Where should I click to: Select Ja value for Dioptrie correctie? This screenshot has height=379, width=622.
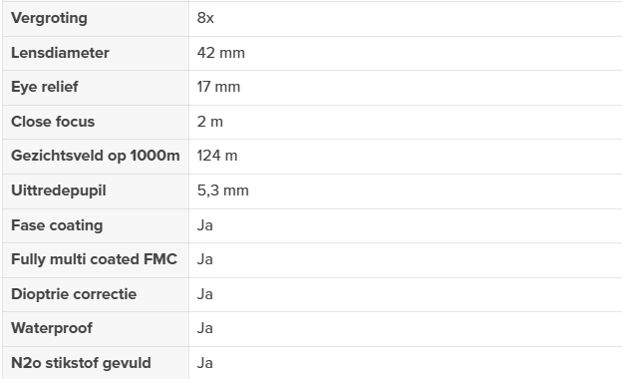(205, 294)
